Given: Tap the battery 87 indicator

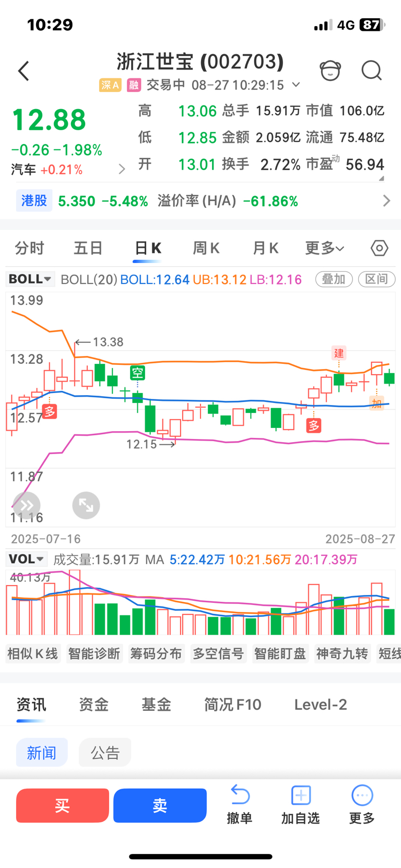Looking at the screenshot, I should pos(372,25).
